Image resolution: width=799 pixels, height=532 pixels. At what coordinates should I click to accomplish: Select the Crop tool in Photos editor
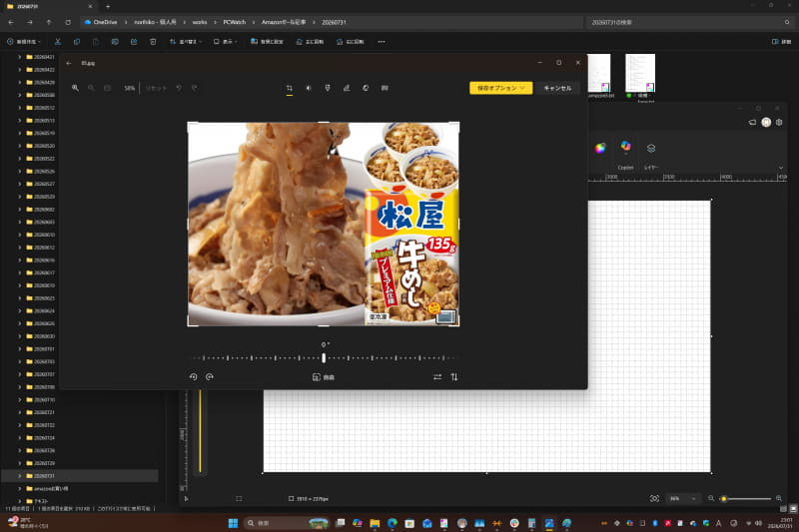(x=289, y=88)
